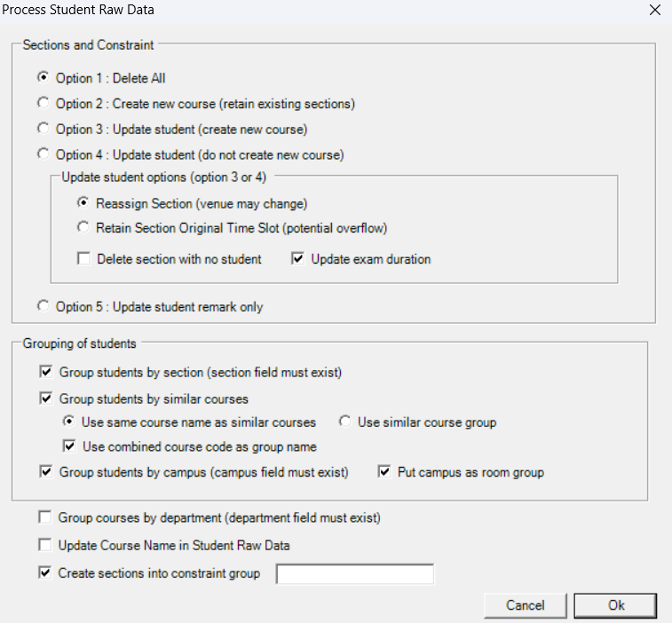Enable Delete section with no student
Screen dimensions: 672x623
click(x=84, y=259)
